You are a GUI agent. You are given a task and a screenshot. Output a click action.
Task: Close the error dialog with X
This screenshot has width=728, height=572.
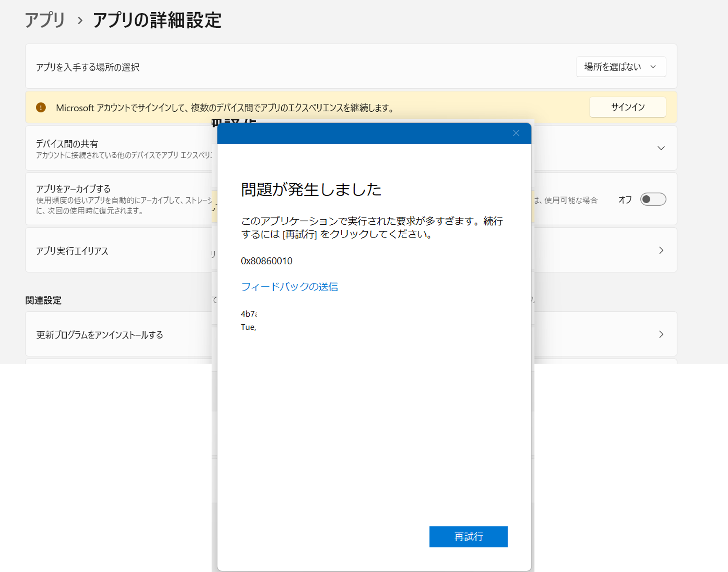pyautogui.click(x=516, y=133)
